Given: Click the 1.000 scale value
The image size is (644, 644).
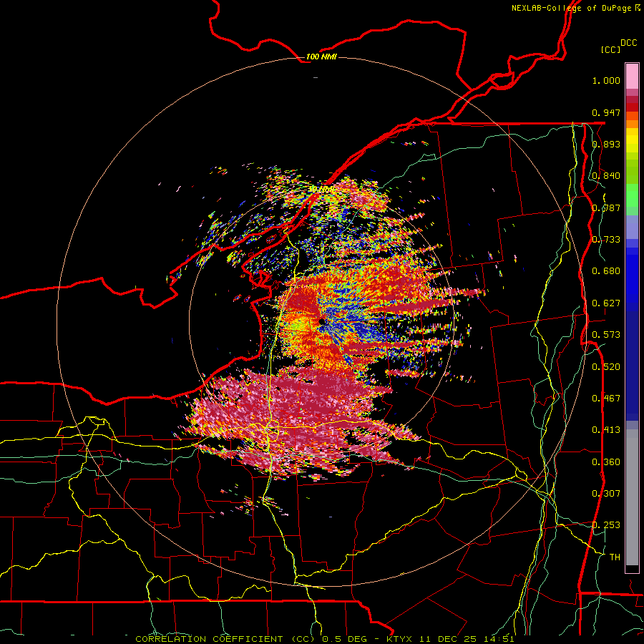Looking at the screenshot, I should 606,80.
